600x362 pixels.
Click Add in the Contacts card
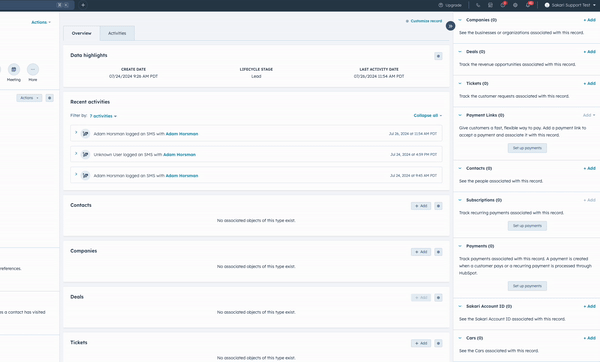tap(421, 206)
